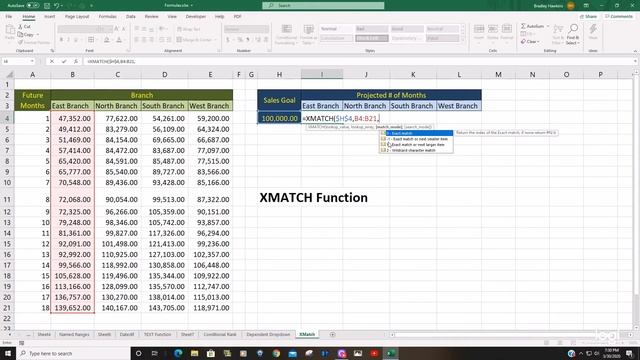Open Find & Select menu

tap(573, 34)
